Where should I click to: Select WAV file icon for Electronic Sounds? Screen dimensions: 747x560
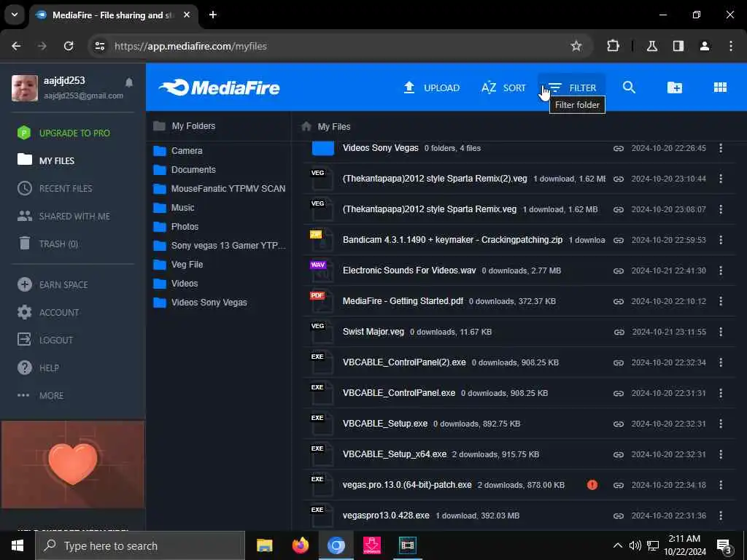[x=322, y=271]
